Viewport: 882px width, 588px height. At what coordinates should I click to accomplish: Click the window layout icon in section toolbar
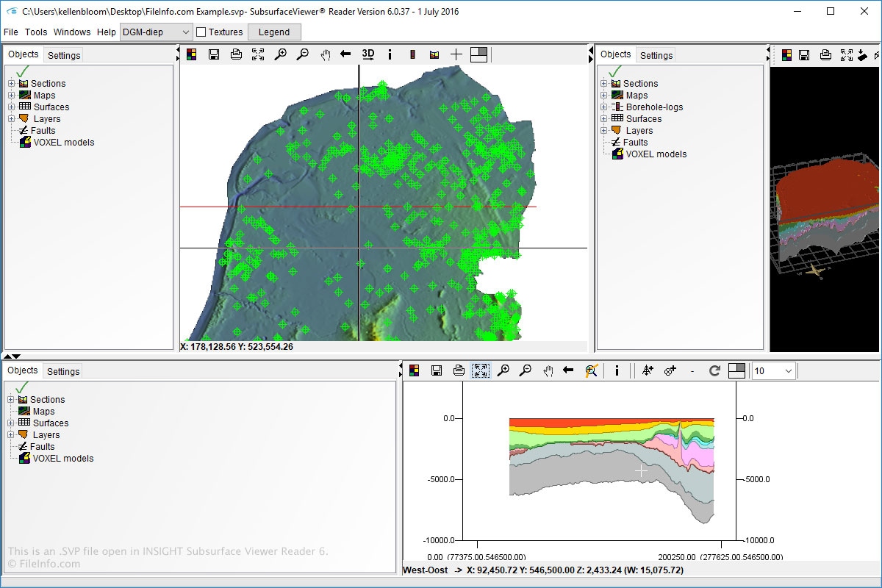click(736, 370)
